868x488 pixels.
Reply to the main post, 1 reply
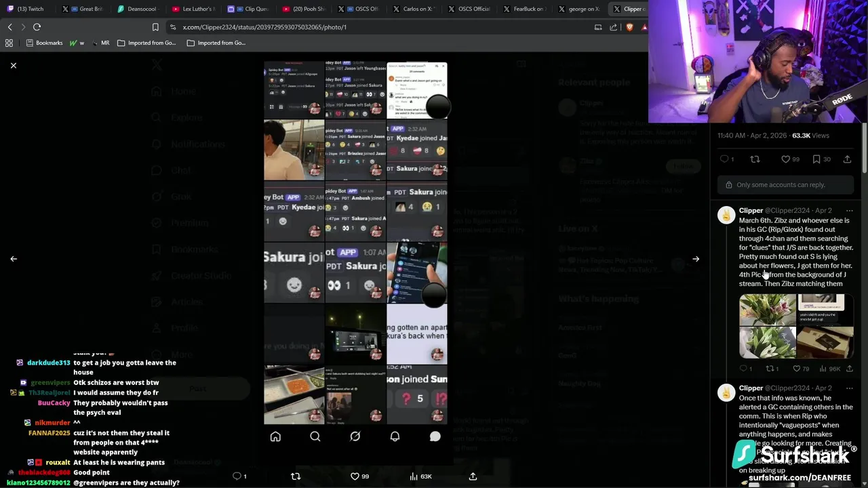pyautogui.click(x=726, y=159)
